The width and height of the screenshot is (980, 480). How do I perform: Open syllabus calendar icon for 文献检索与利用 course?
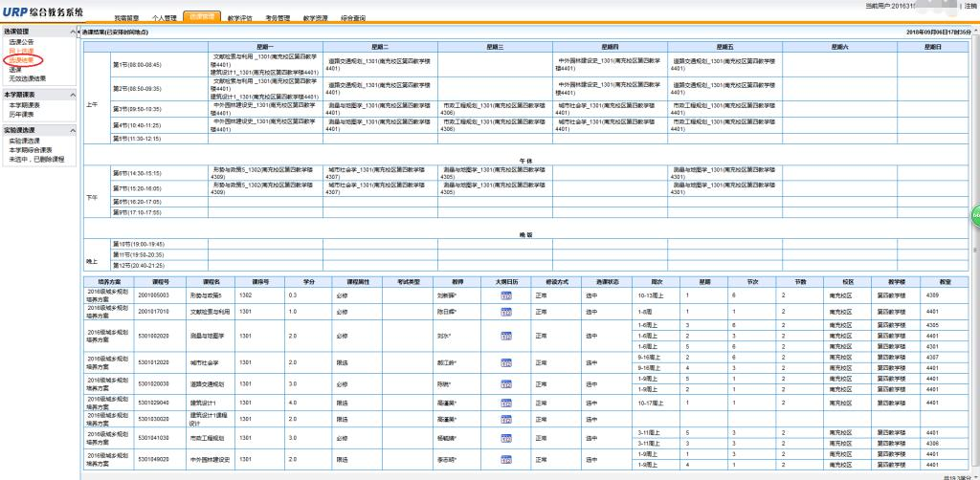(x=505, y=311)
